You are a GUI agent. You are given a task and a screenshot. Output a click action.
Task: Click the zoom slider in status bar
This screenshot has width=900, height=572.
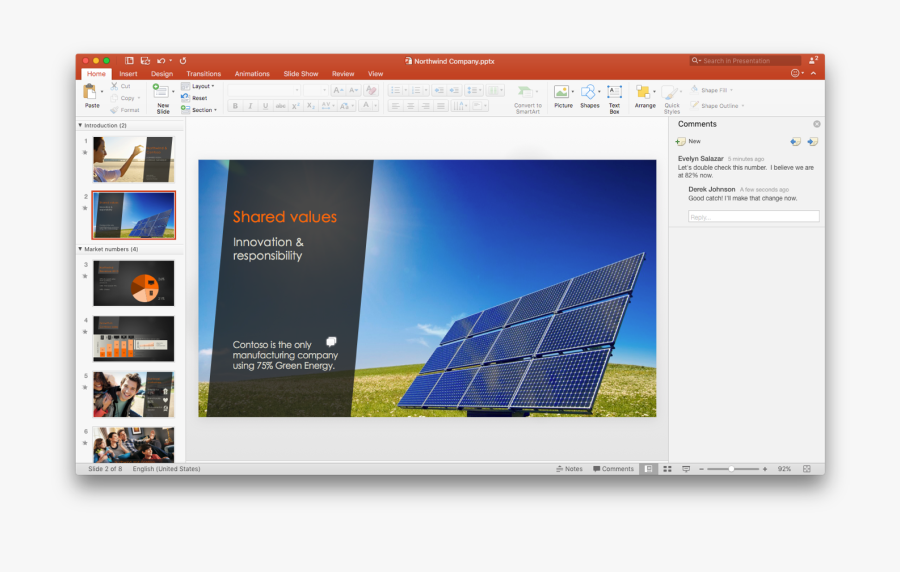click(731, 469)
